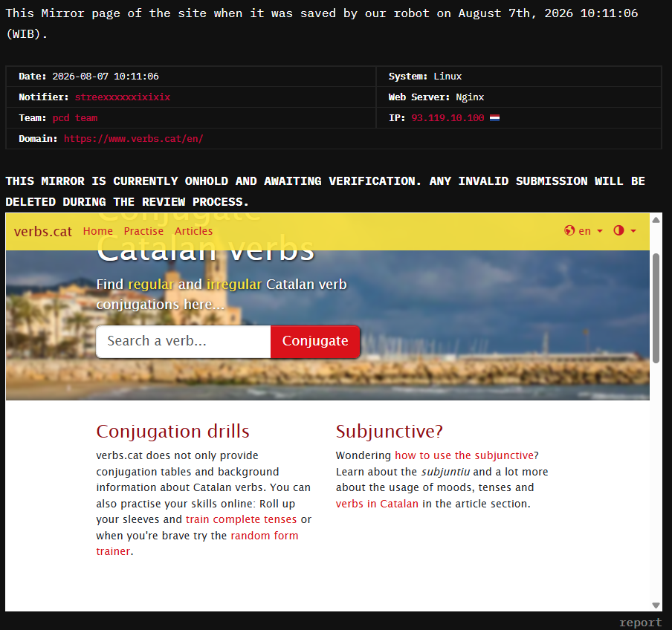Open the globe language selector icon
Image resolution: width=672 pixels, height=630 pixels.
569,231
